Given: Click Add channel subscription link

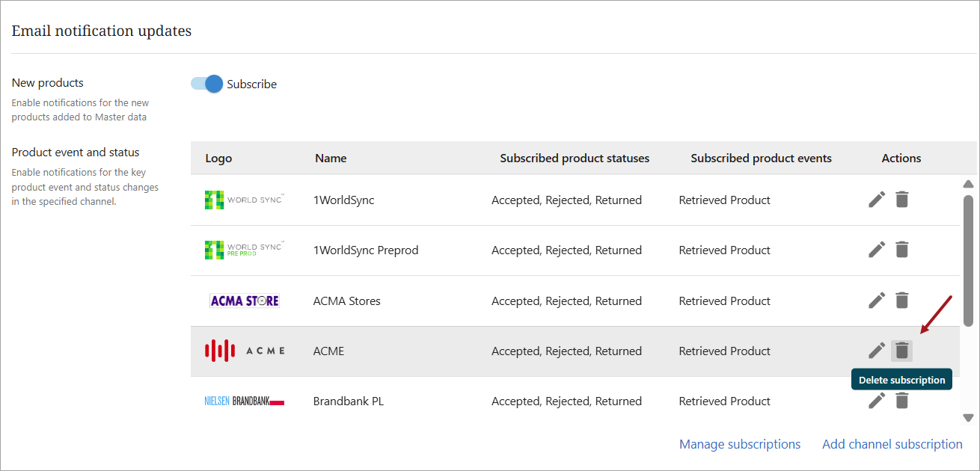Looking at the screenshot, I should click(x=892, y=444).
